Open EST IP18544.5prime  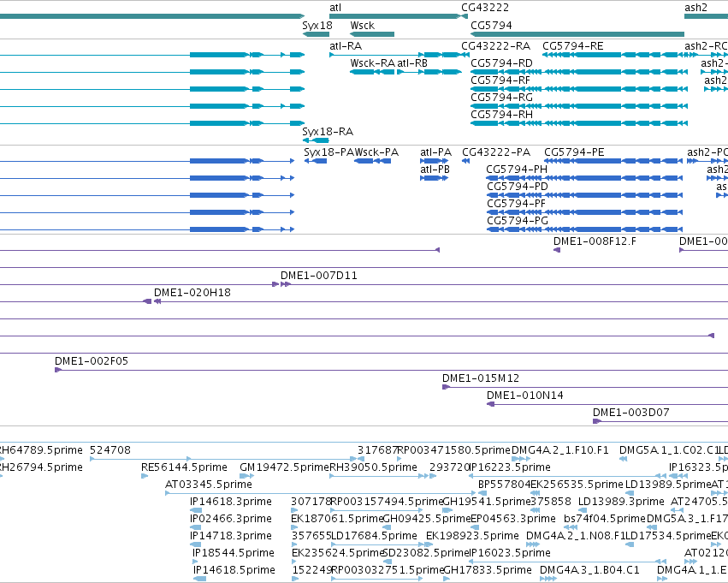point(234,554)
